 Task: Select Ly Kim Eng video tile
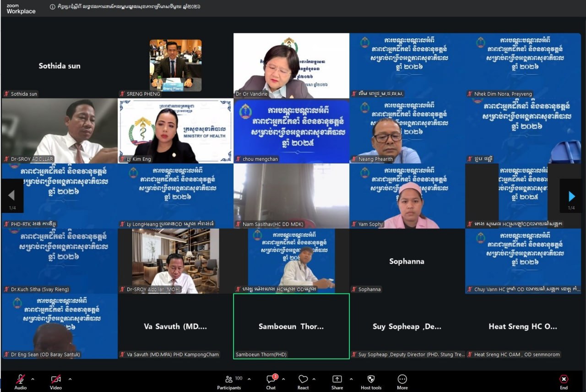click(175, 131)
